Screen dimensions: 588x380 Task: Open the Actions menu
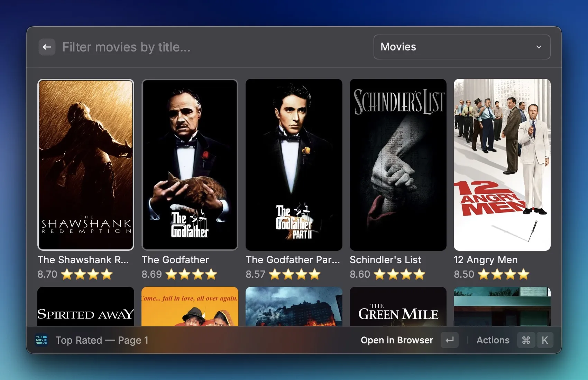(x=493, y=340)
